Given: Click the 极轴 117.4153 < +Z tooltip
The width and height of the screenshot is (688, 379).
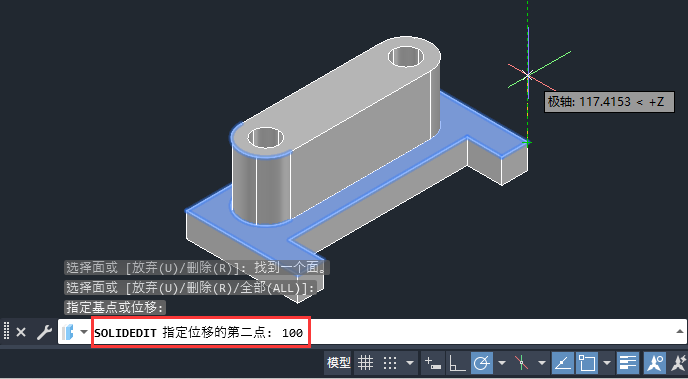Looking at the screenshot, I should click(609, 102).
